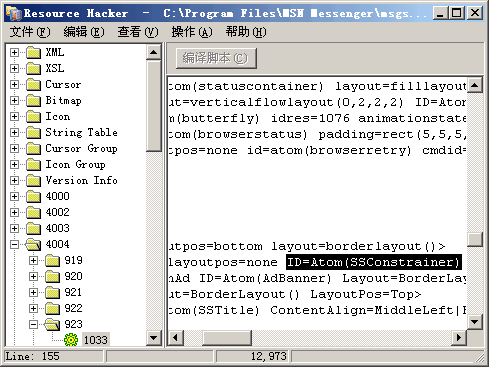The height and width of the screenshot is (367, 489).
Task: Click the 922 folder icon
Action: (x=52, y=309)
